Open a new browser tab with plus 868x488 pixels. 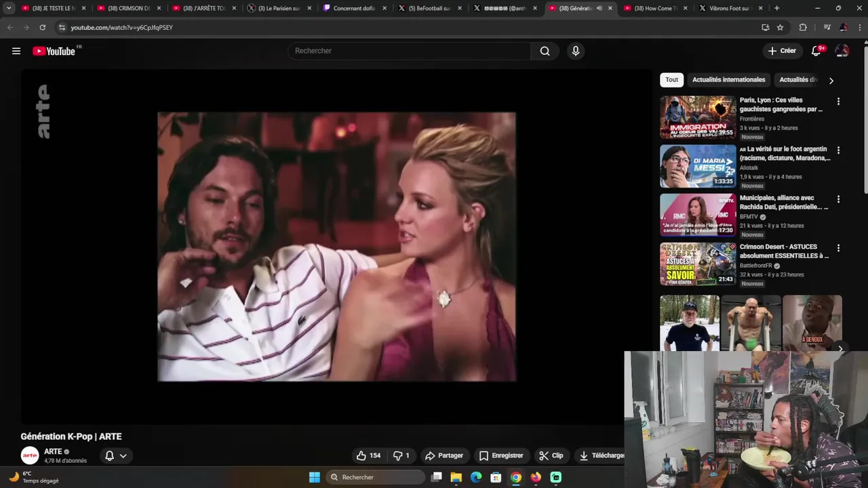[x=776, y=8]
